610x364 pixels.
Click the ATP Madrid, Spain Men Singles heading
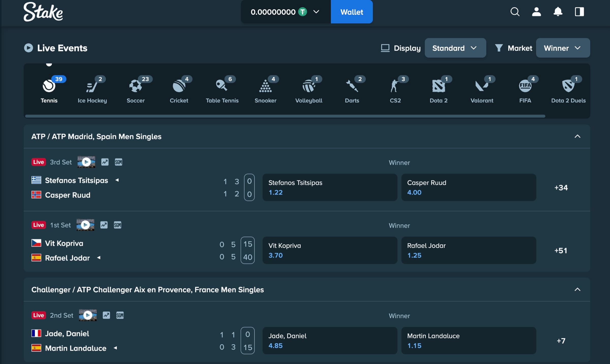[x=96, y=136]
